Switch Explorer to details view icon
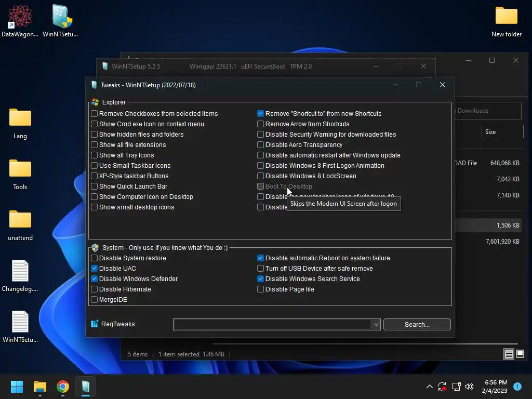 pos(509,354)
